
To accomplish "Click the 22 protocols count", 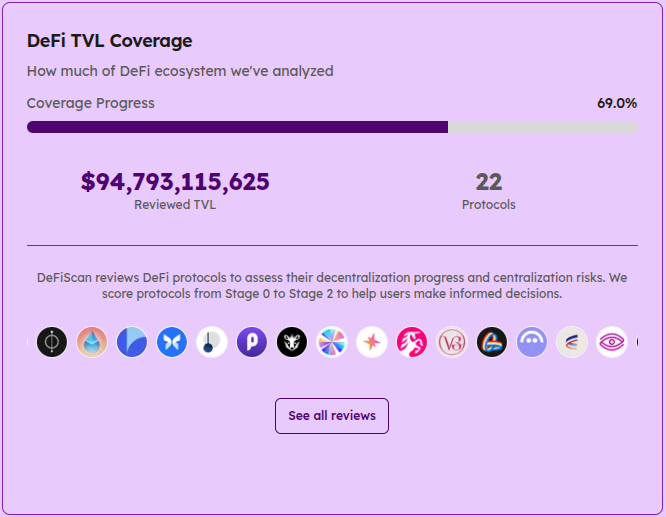I will pos(488,182).
